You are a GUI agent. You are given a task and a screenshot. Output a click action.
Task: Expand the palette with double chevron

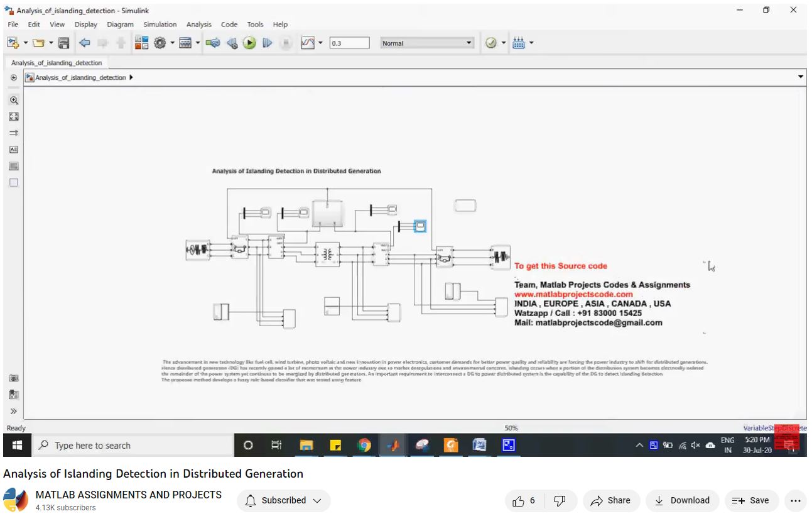pos(14,412)
